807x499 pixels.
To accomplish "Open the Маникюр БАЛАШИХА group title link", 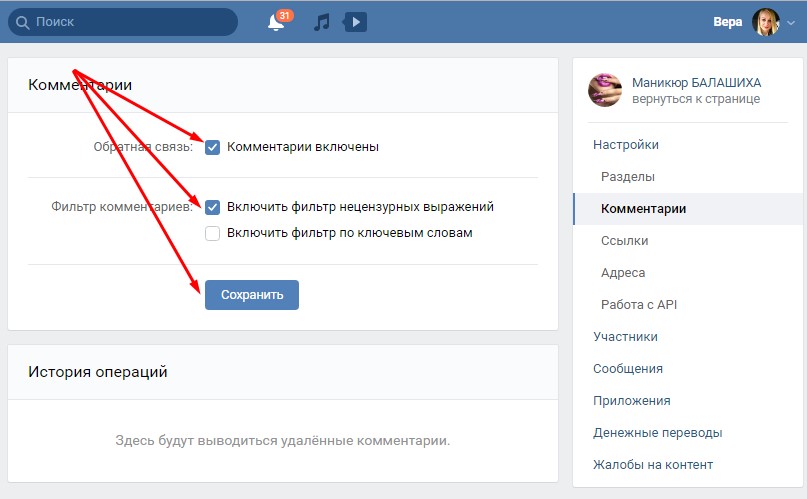I will (x=696, y=82).
